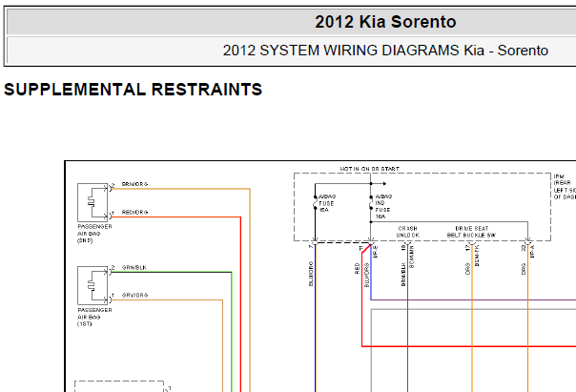Click the 'DRIVE SEAT BELT BUCKLE SW' label

[472, 232]
